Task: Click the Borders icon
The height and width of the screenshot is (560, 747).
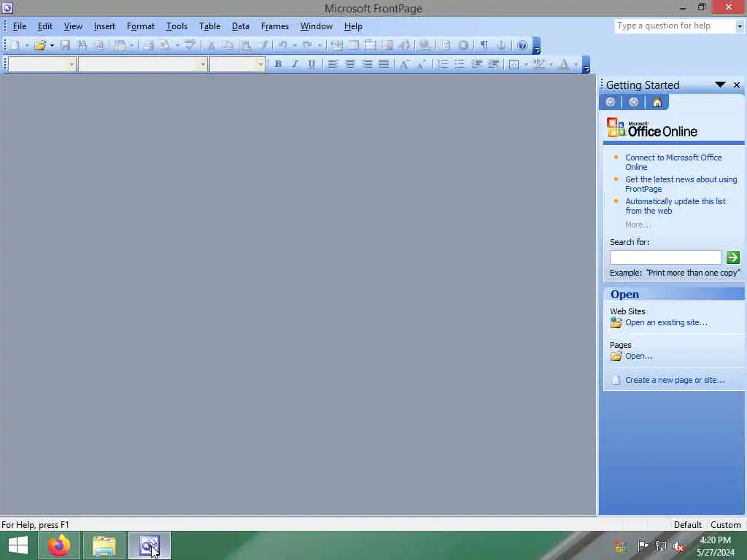Action: (514, 64)
